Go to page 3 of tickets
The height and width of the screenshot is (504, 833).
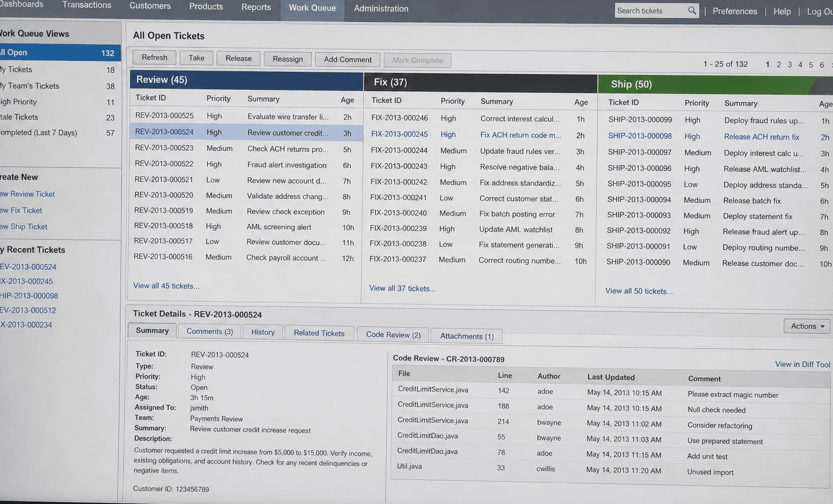(790, 65)
